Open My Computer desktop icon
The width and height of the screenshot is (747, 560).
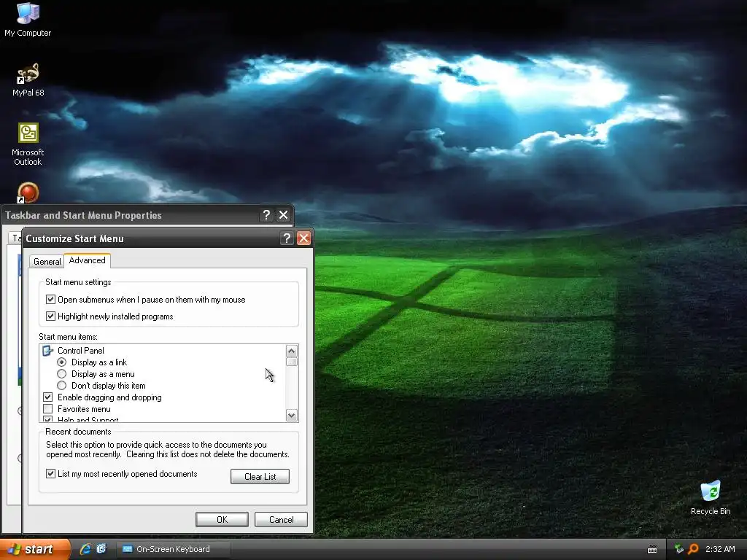click(x=28, y=19)
